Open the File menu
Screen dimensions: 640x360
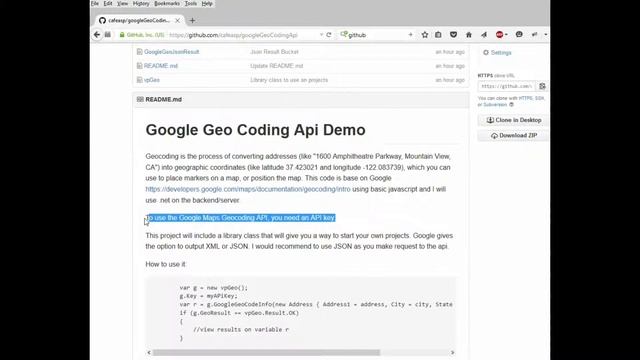click(x=95, y=3)
